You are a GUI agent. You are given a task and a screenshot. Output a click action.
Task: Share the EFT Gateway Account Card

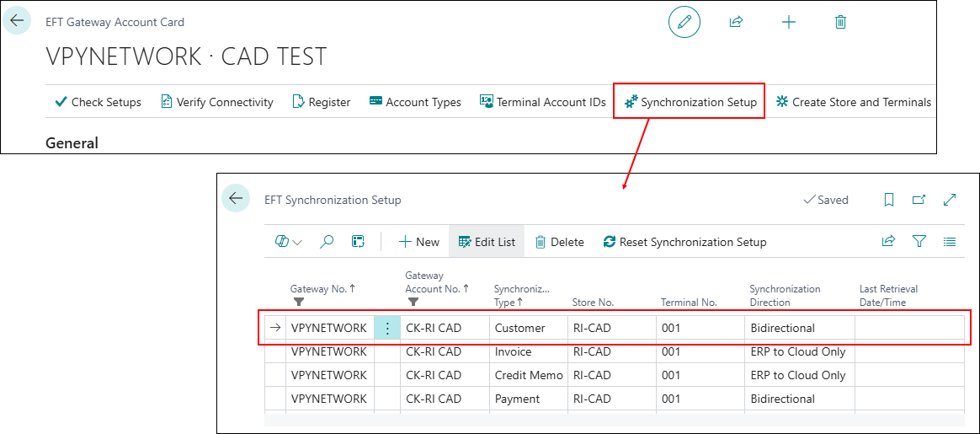(736, 22)
